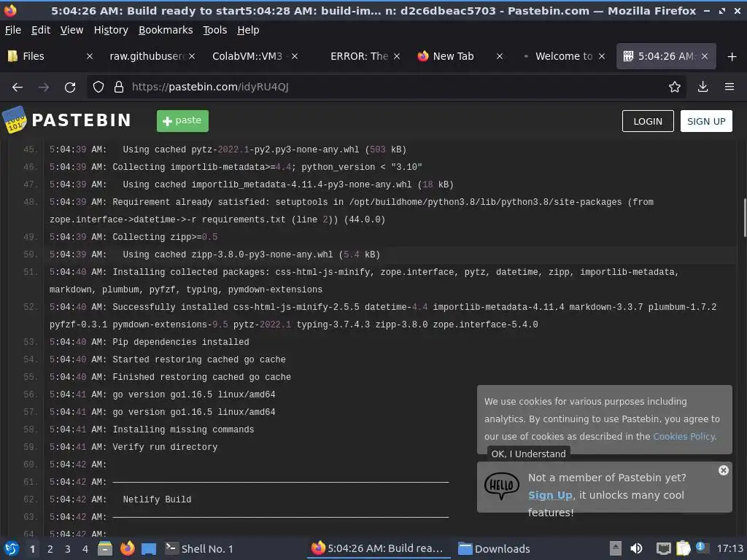Click the forward navigation arrow
This screenshot has height=560, width=747.
tap(44, 87)
